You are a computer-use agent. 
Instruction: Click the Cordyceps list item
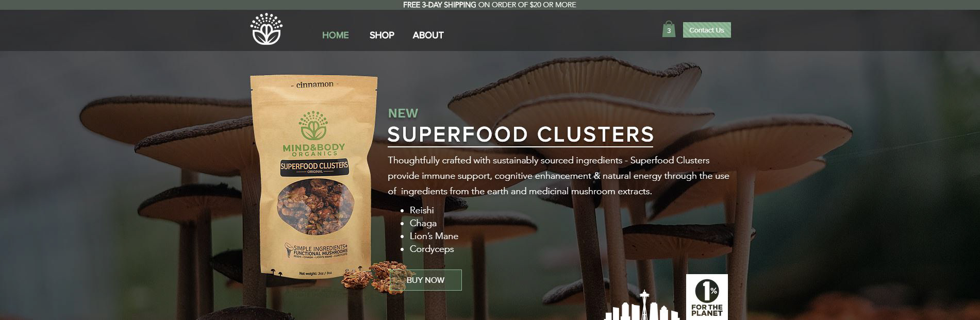pos(432,249)
